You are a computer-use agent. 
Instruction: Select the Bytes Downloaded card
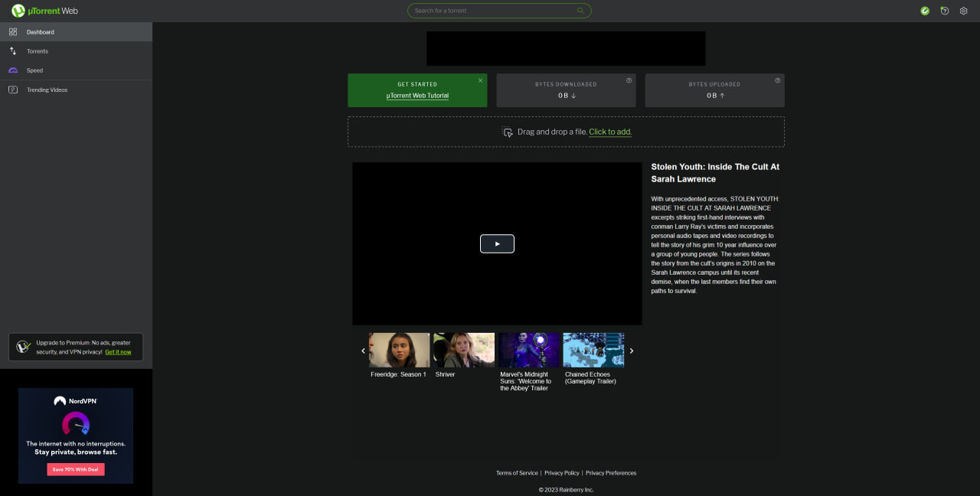(x=566, y=90)
